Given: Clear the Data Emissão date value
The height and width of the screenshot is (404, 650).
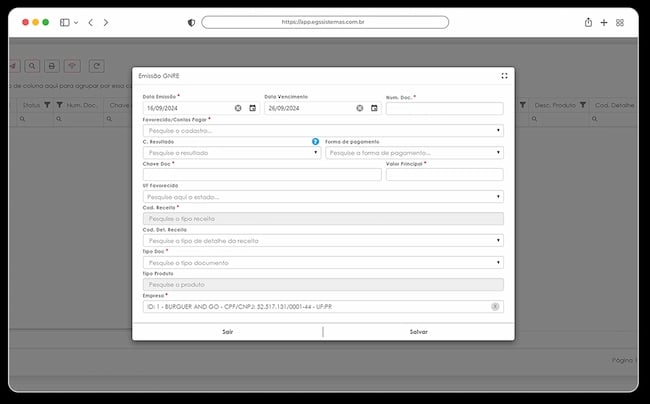Looking at the screenshot, I should (x=238, y=108).
